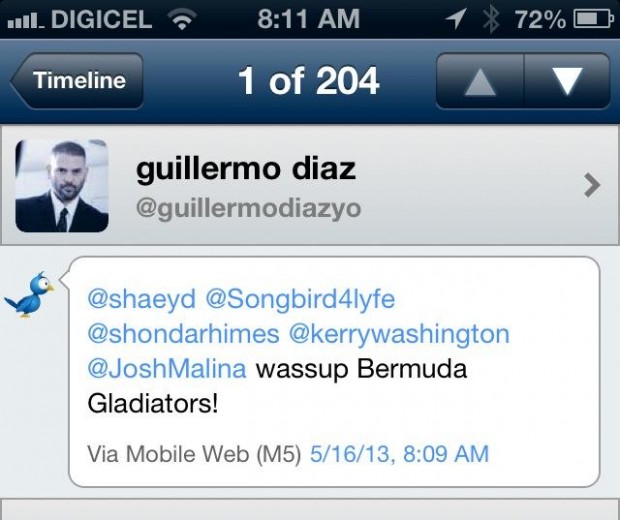Tap the Bluetooth status icon
This screenshot has width=620, height=520.
coord(491,19)
